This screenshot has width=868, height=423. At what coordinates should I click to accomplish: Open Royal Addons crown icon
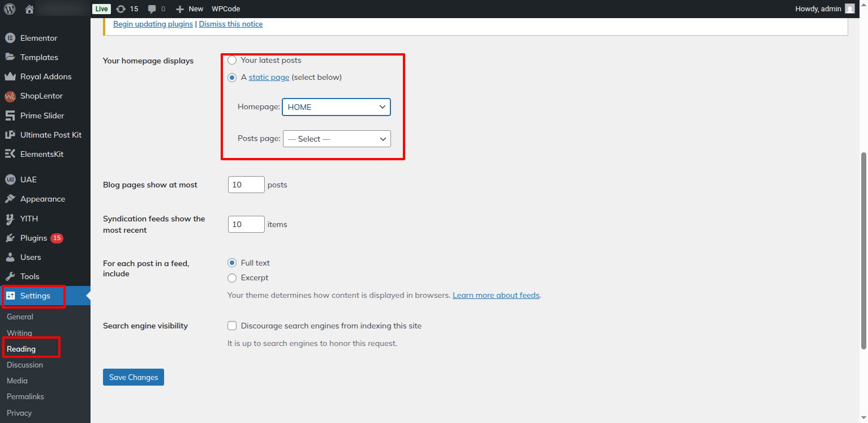coord(10,76)
